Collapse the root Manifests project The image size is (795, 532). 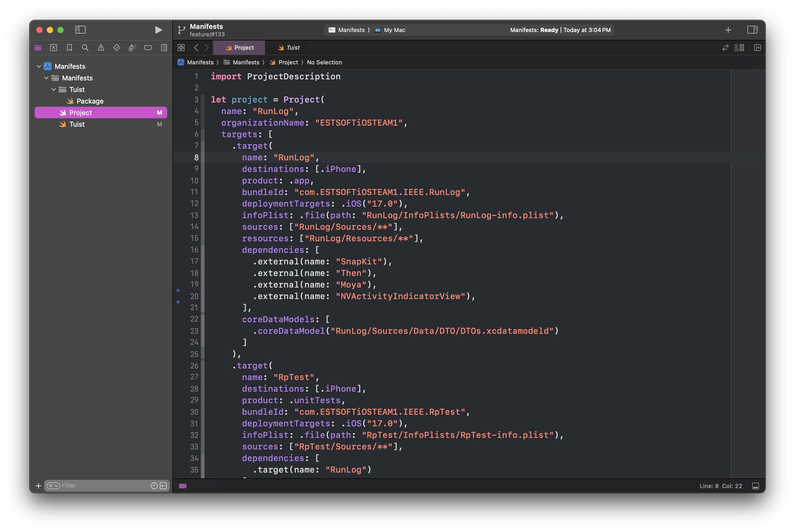[39, 66]
